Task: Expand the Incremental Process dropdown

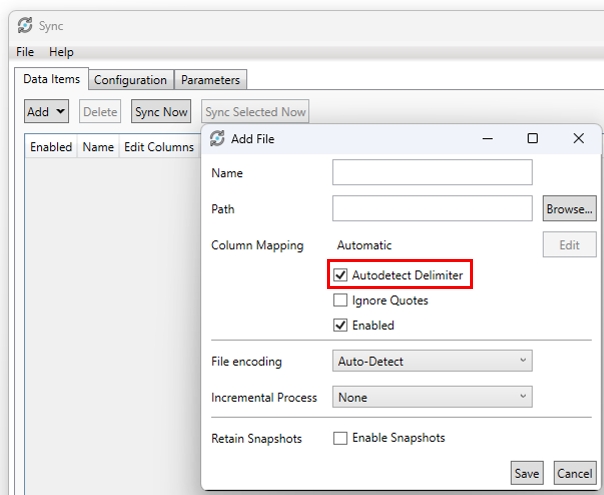Action: tap(432, 397)
